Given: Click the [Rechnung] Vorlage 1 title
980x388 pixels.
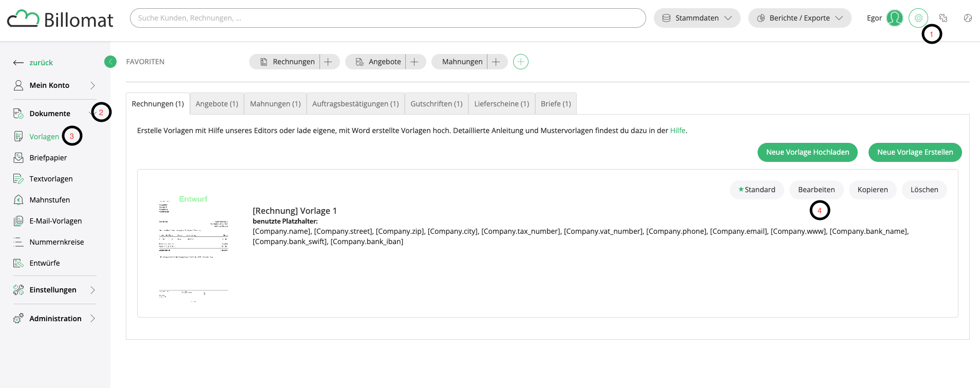Looking at the screenshot, I should click(x=295, y=211).
